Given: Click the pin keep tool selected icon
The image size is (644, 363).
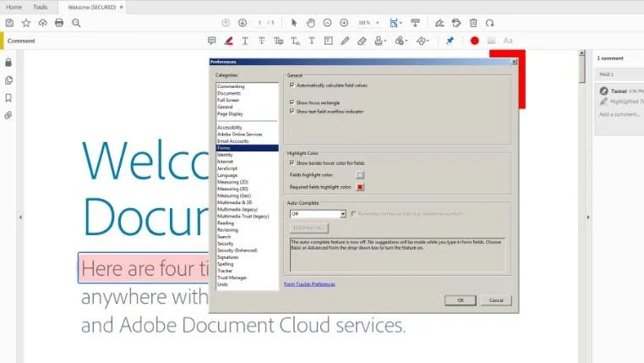Looking at the screenshot, I should [x=450, y=41].
